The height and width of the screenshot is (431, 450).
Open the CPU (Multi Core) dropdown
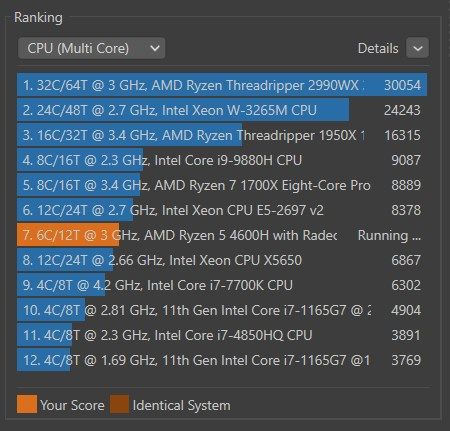(x=91, y=48)
